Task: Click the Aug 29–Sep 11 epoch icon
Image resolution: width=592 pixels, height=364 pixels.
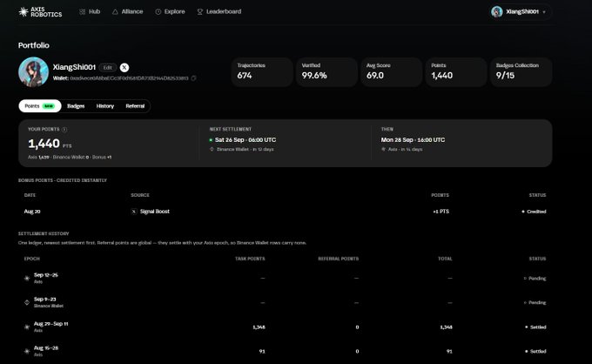Action: pyautogui.click(x=27, y=327)
